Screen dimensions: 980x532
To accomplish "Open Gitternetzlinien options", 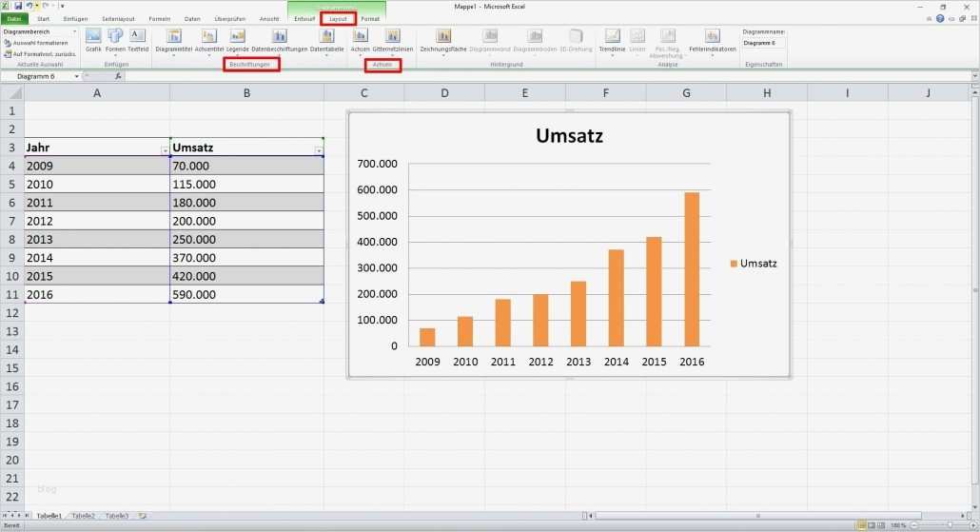I will click(393, 41).
